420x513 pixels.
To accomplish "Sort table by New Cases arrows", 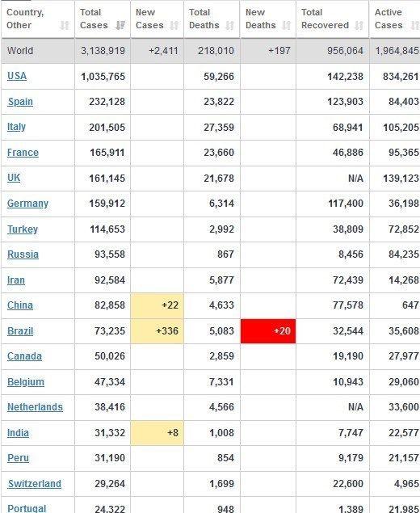I will [x=174, y=25].
